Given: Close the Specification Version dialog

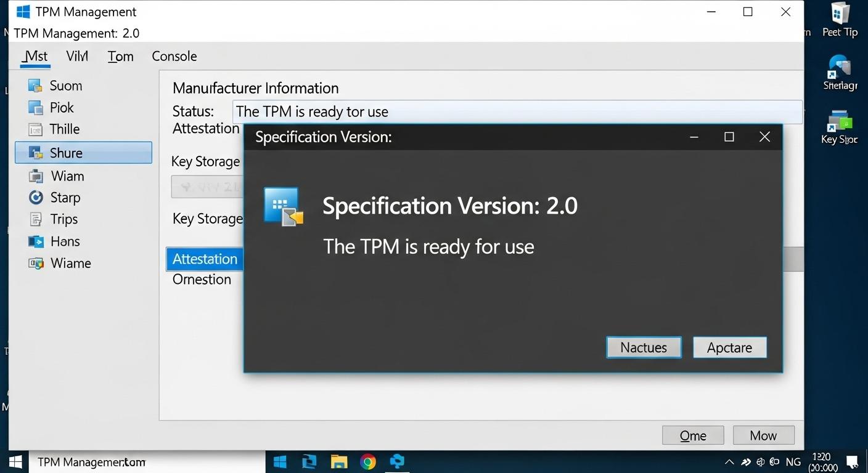Looking at the screenshot, I should click(764, 137).
